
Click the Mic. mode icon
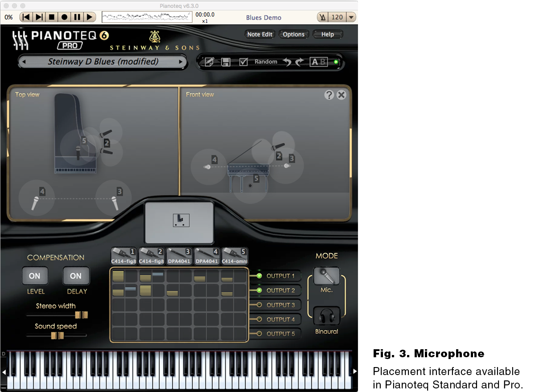[327, 276]
